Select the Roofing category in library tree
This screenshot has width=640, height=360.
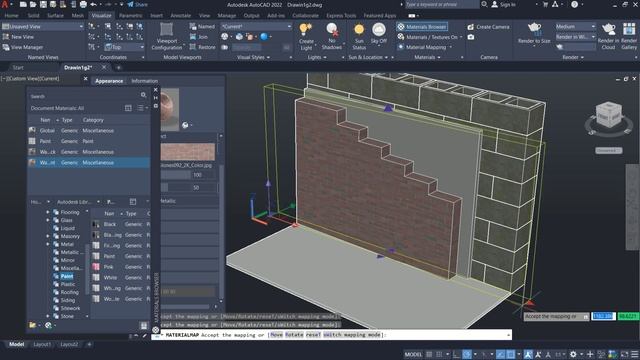point(69,292)
